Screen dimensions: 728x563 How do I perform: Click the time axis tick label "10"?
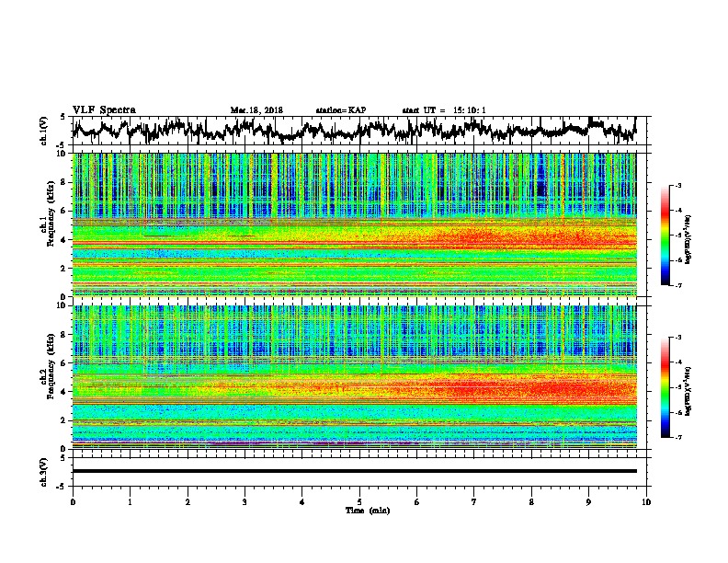tap(646, 502)
